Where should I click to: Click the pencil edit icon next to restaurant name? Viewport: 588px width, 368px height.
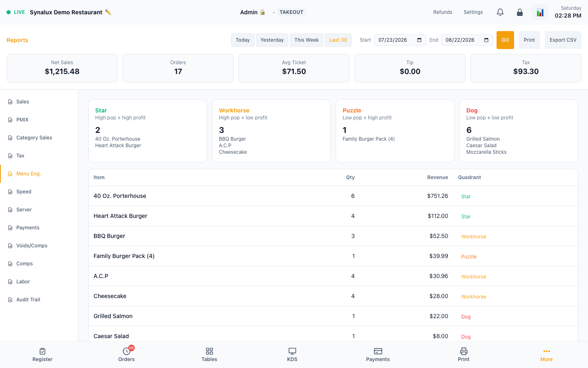point(108,12)
